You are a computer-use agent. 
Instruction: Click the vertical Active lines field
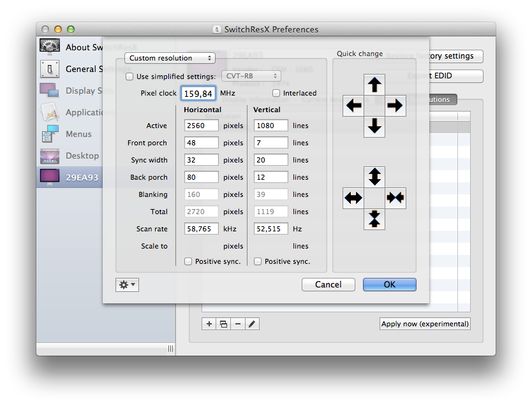(271, 126)
